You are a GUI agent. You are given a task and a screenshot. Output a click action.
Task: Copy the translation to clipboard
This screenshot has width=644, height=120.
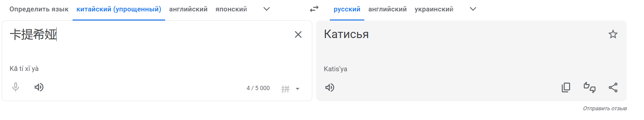[x=566, y=87]
